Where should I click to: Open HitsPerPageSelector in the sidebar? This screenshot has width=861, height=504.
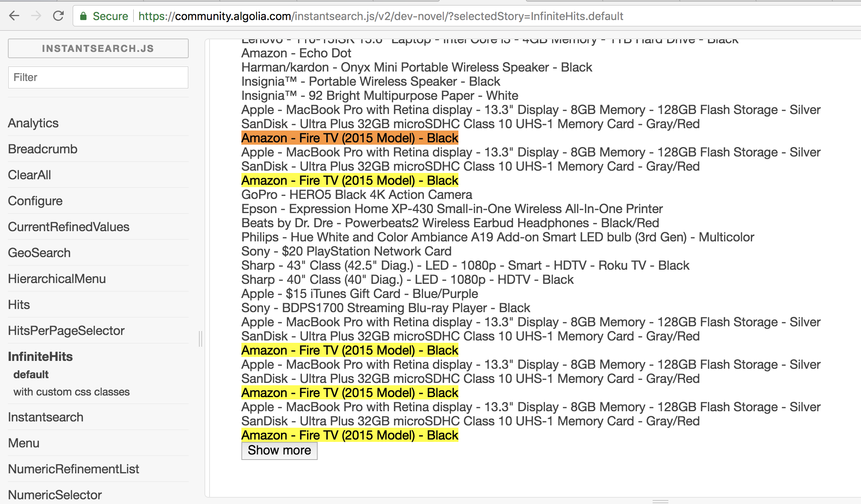point(66,331)
